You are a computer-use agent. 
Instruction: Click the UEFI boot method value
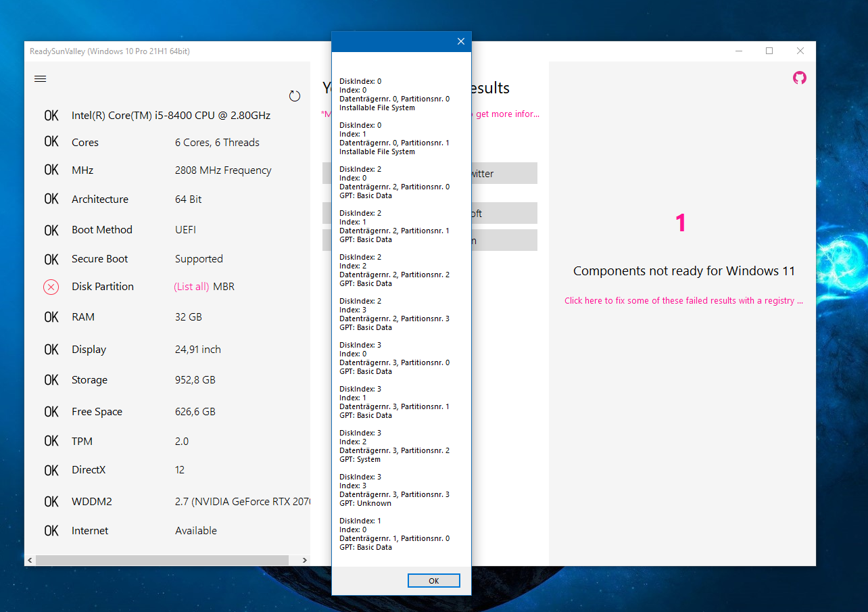pos(185,230)
